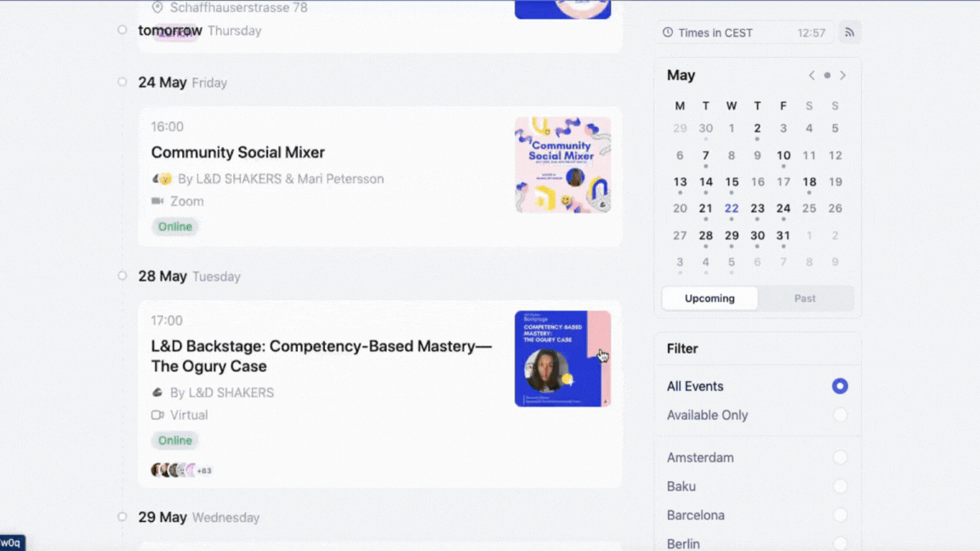
Task: Go to next month in calendar
Action: click(842, 76)
